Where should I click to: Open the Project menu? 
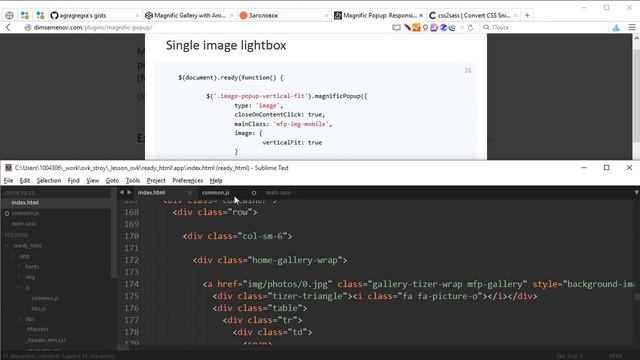(156, 180)
